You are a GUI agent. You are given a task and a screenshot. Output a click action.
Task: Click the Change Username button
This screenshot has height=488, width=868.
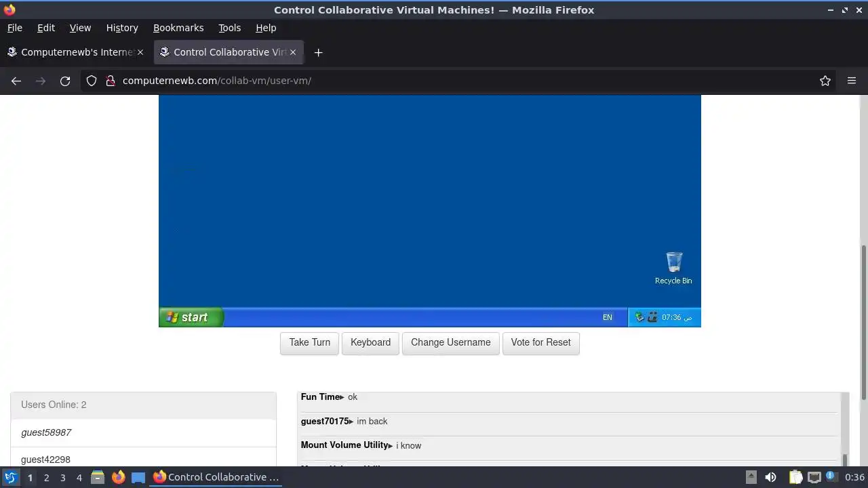[450, 342]
